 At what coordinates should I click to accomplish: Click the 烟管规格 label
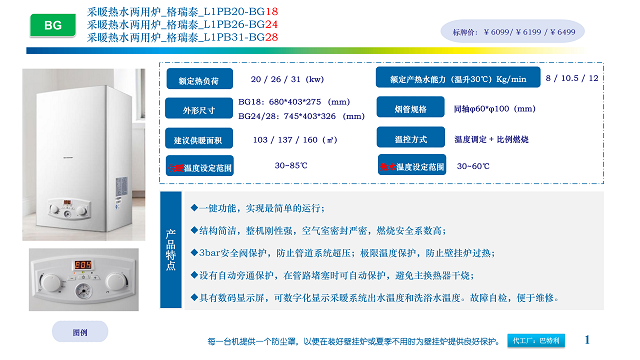tap(411, 107)
